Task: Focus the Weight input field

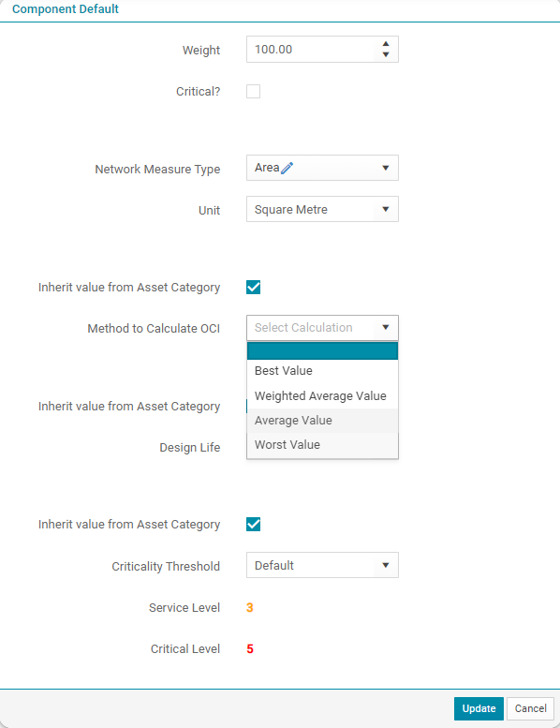Action: click(311, 50)
